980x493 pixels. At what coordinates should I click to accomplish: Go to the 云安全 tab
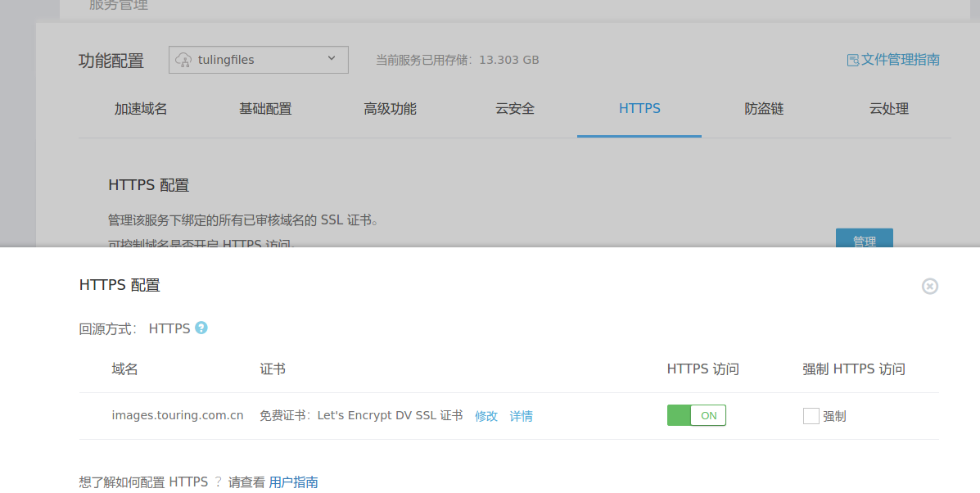pyautogui.click(x=514, y=108)
